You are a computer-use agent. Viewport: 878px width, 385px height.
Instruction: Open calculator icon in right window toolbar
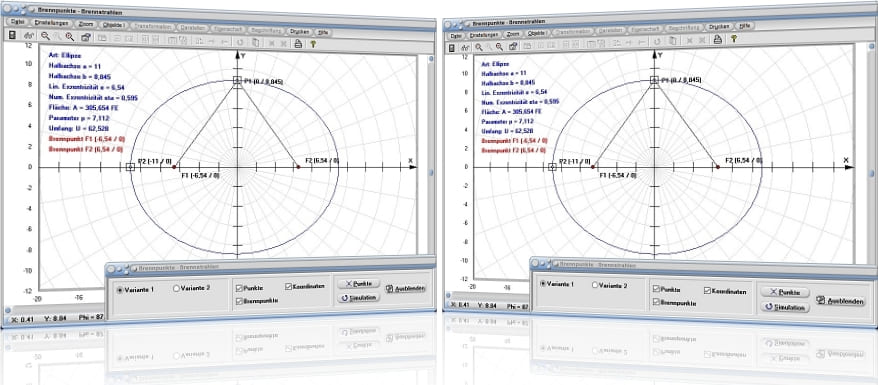[x=452, y=48]
